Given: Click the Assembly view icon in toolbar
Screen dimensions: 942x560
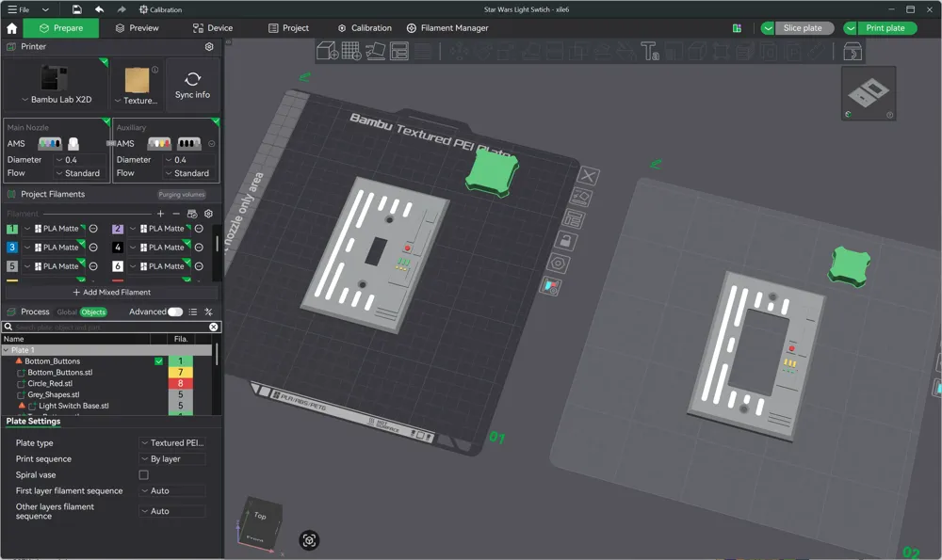Looking at the screenshot, I should pyautogui.click(x=853, y=52).
